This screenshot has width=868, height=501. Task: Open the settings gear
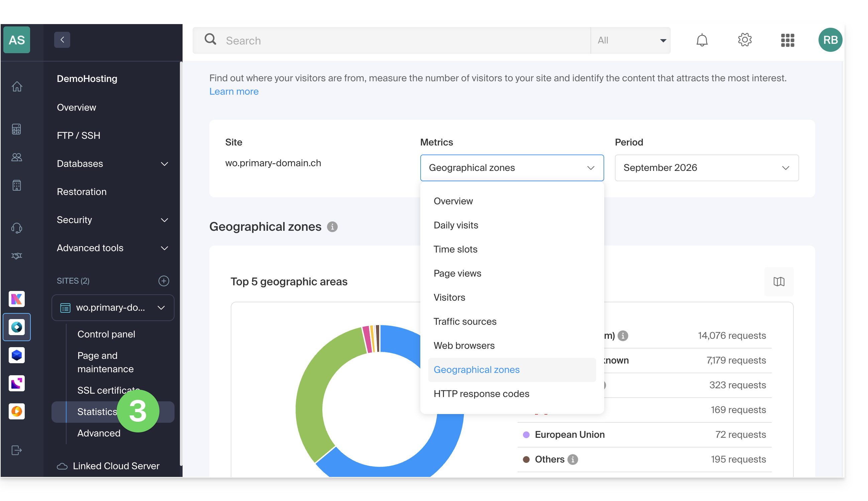point(744,40)
